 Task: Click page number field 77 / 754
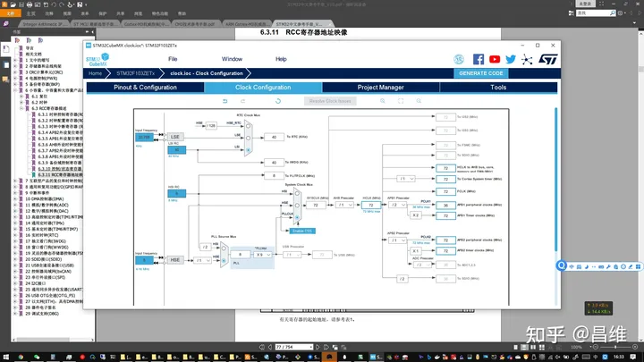click(293, 347)
